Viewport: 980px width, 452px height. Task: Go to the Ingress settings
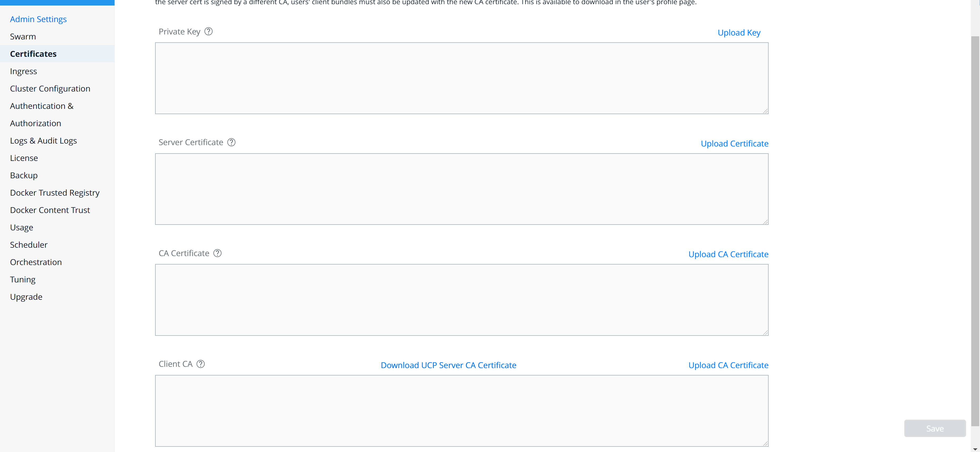coord(24,71)
